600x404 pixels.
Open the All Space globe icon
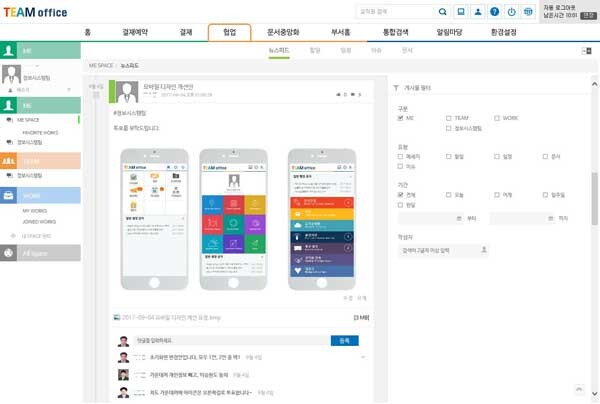9,253
